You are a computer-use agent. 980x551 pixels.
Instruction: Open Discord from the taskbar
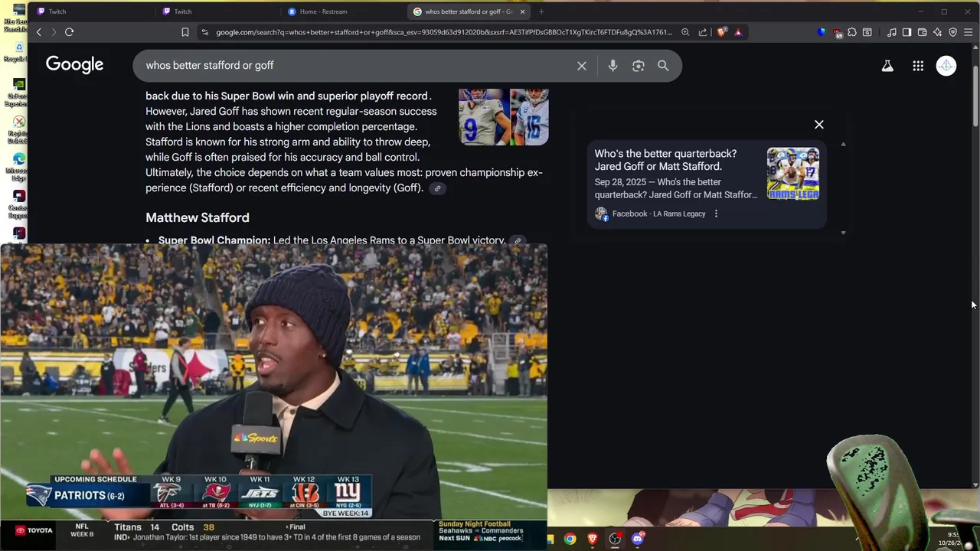click(637, 539)
